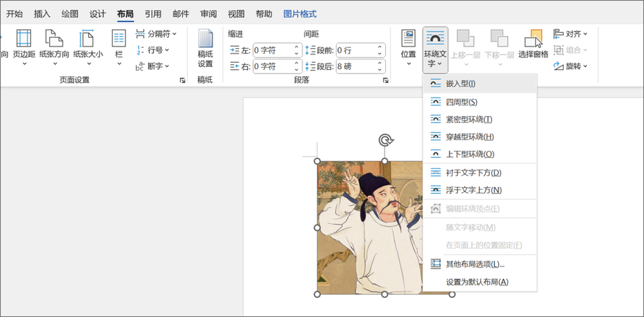Image resolution: width=644 pixels, height=317 pixels.
Task: Open the 对齐 align dropdown
Action: tap(570, 34)
